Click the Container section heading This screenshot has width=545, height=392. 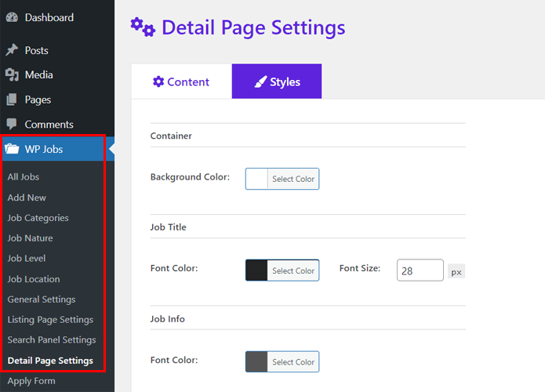coord(171,136)
